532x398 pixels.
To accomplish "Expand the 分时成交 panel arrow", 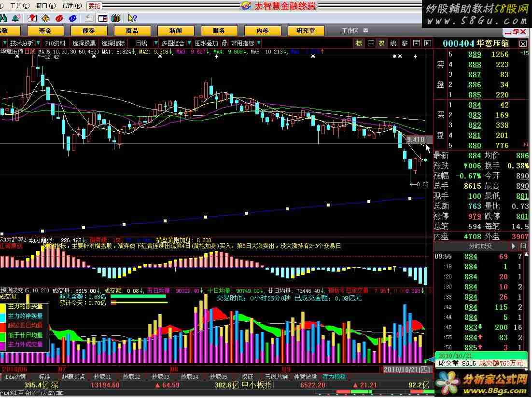I will point(513,246).
